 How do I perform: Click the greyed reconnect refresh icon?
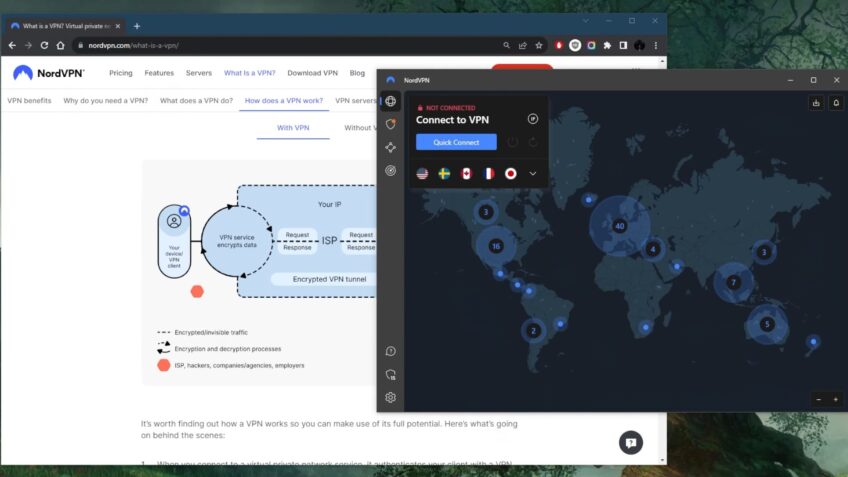point(533,142)
